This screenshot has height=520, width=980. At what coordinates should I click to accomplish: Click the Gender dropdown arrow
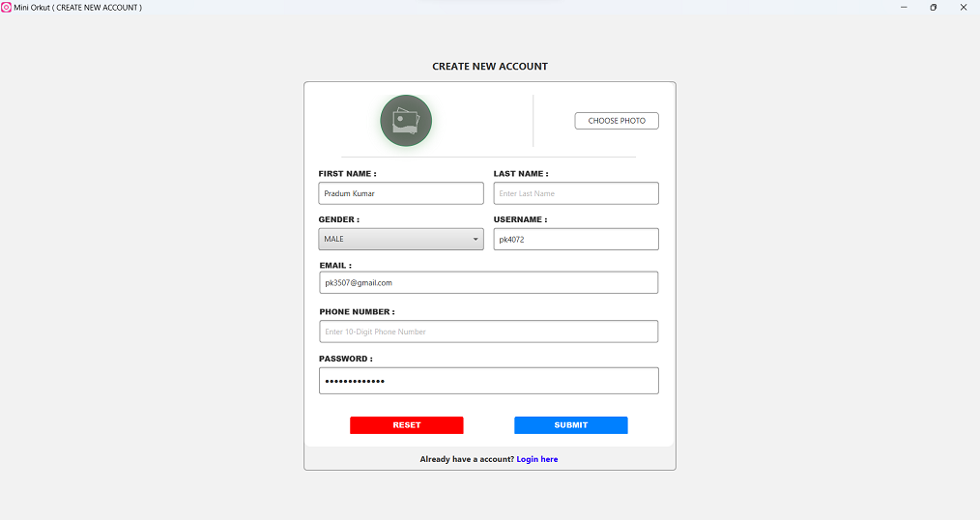[x=475, y=240]
